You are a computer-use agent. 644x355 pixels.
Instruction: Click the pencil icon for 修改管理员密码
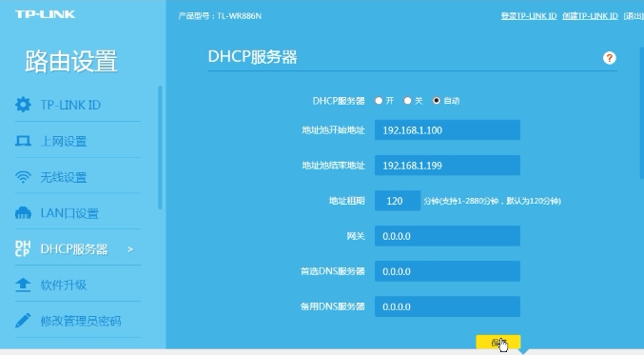click(23, 321)
